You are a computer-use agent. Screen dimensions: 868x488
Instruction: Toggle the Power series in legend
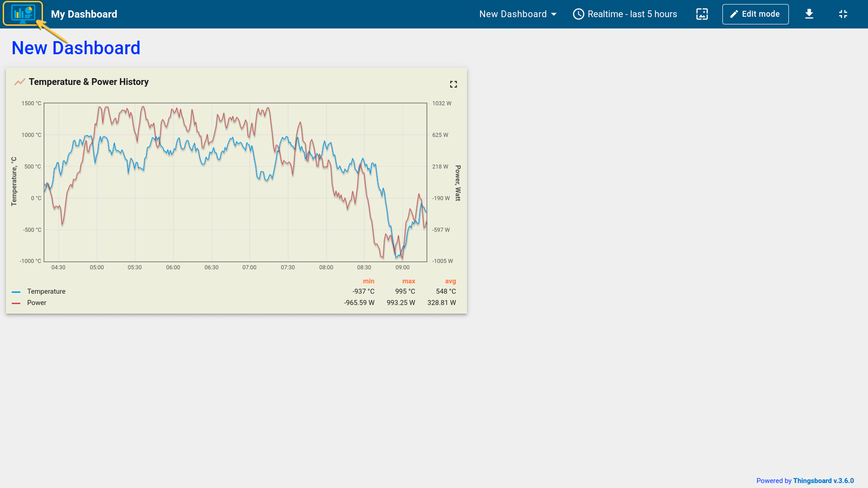[x=37, y=303]
